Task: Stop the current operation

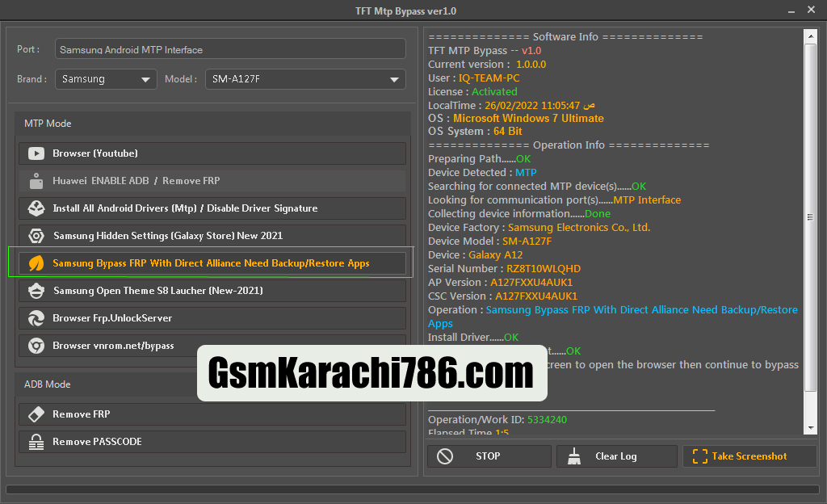Action: [489, 456]
